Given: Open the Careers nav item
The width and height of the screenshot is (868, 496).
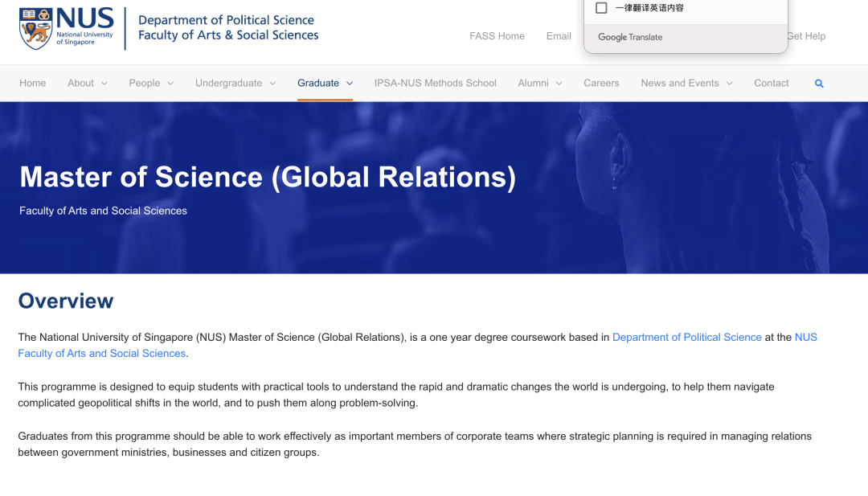Looking at the screenshot, I should tap(601, 83).
